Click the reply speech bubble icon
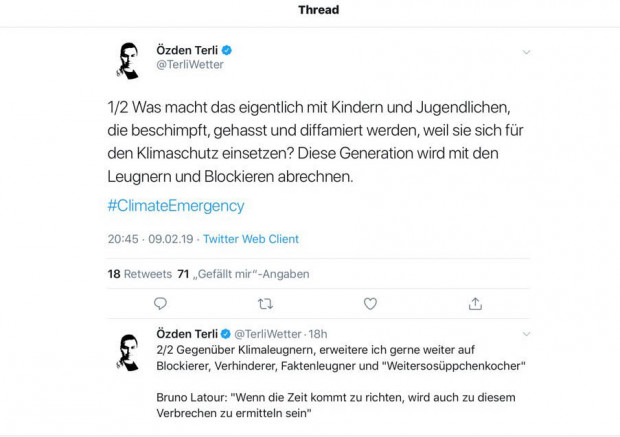This screenshot has height=437, width=620. click(x=161, y=303)
